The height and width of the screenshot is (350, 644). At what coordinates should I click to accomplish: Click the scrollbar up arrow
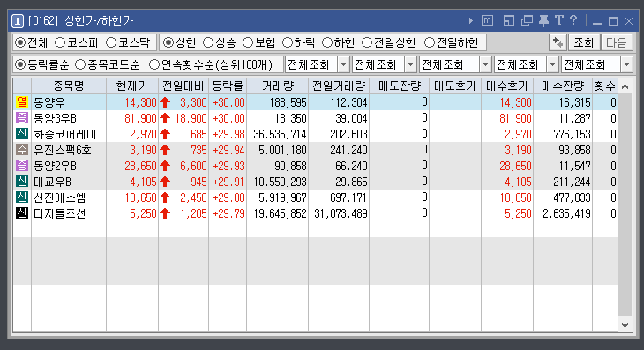click(625, 86)
